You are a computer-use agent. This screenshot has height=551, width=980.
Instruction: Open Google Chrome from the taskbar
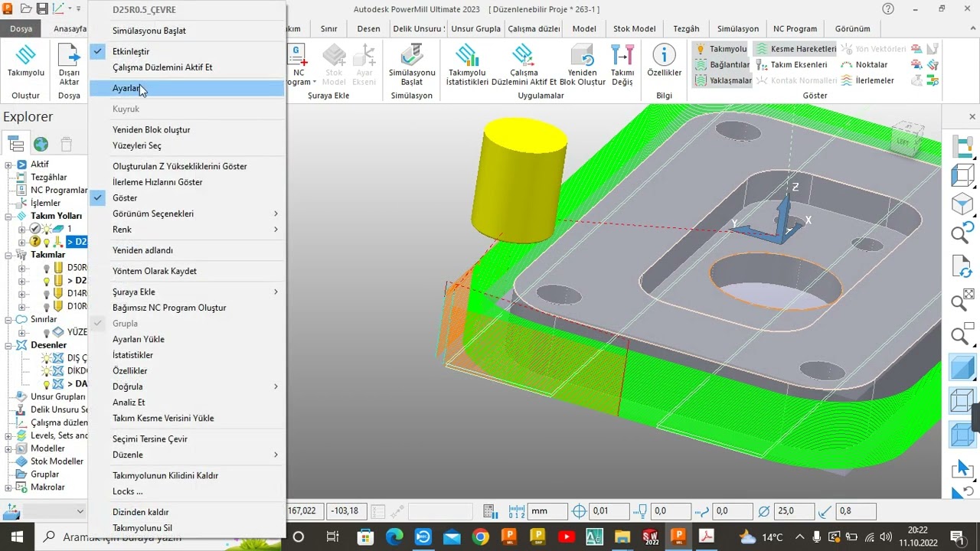[x=480, y=536]
